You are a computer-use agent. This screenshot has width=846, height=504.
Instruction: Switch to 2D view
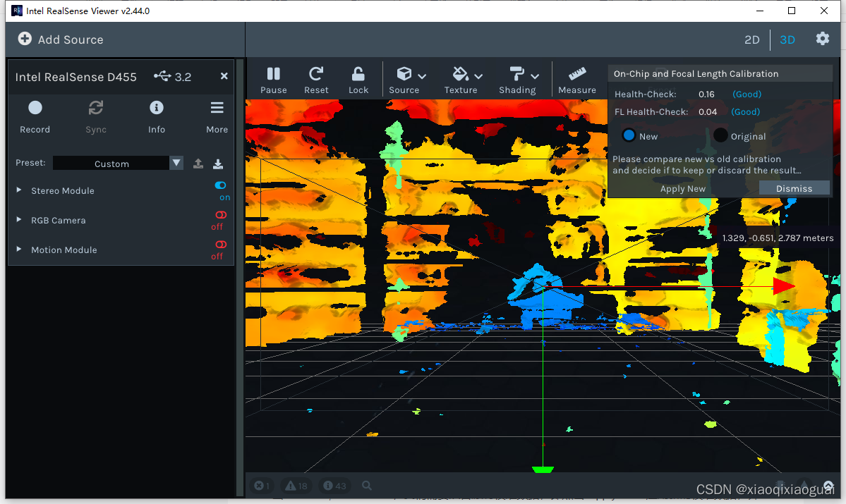(751, 39)
